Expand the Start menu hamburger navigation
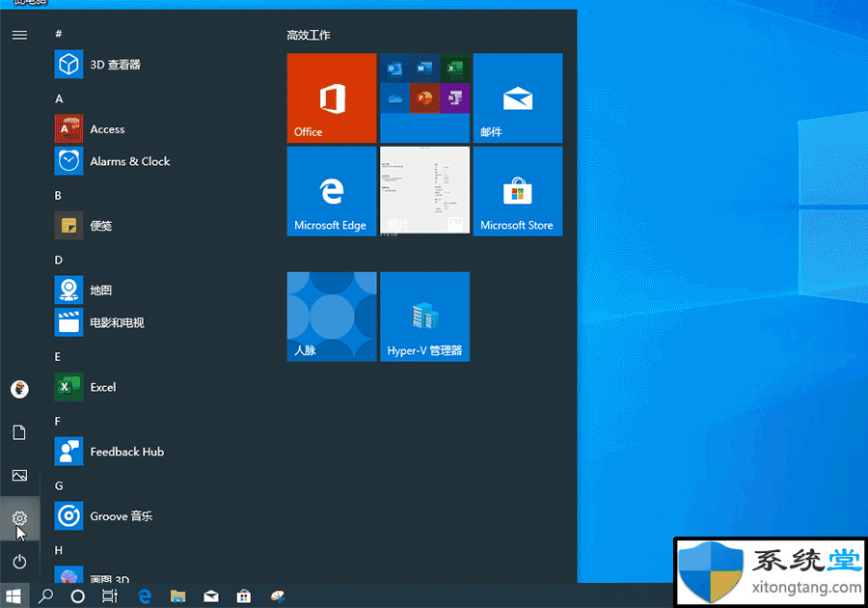This screenshot has width=868, height=608. pyautogui.click(x=19, y=35)
